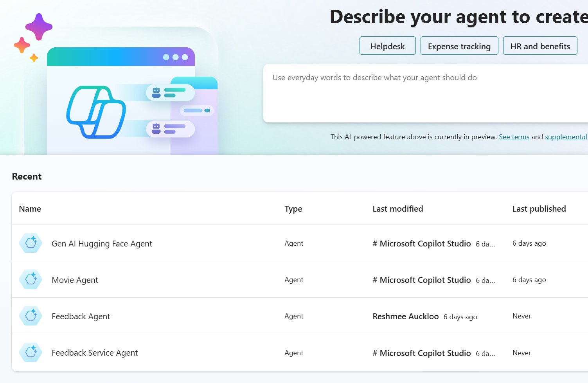
Task: Click the Gen AI Hugging Face Agent icon
Action: (x=31, y=243)
